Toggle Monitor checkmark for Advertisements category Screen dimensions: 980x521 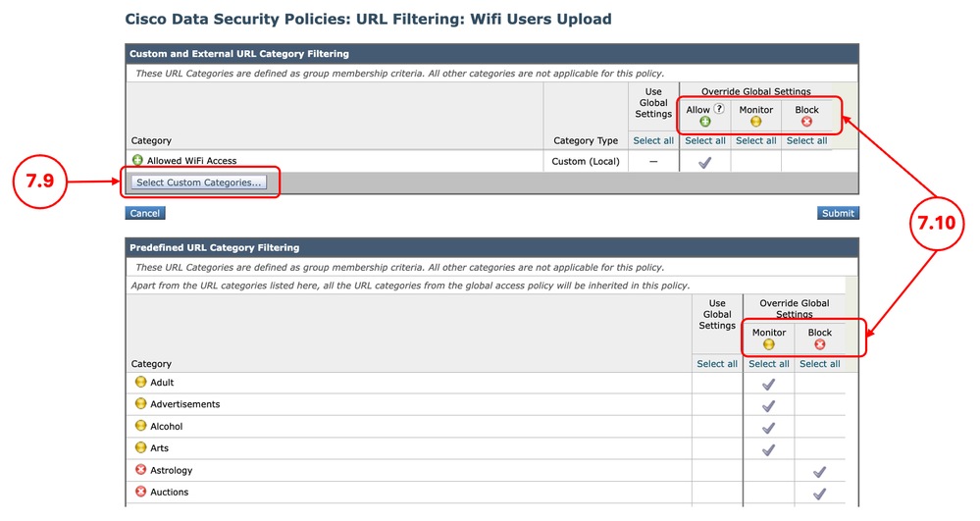(769, 406)
